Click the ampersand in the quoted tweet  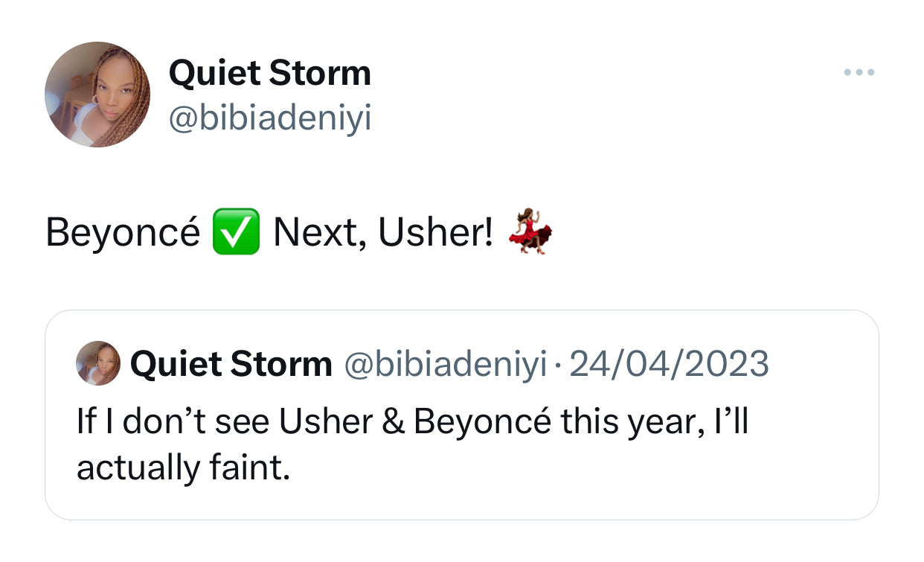[394, 422]
